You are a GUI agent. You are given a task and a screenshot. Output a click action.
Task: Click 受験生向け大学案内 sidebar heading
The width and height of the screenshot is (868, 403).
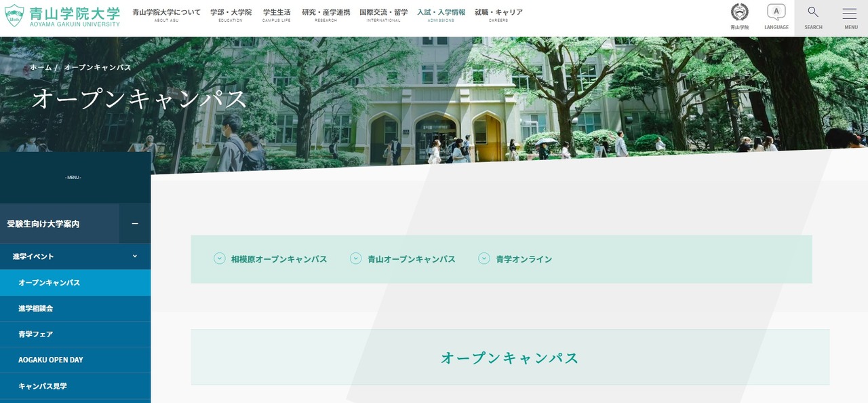coord(43,224)
